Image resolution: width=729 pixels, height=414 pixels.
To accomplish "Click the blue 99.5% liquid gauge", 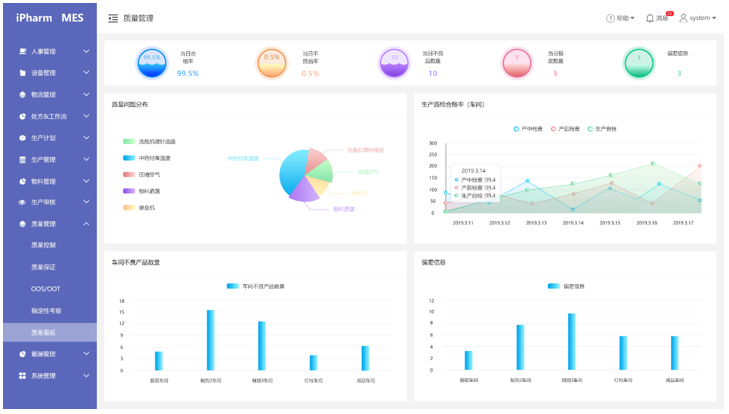I will click(x=152, y=63).
